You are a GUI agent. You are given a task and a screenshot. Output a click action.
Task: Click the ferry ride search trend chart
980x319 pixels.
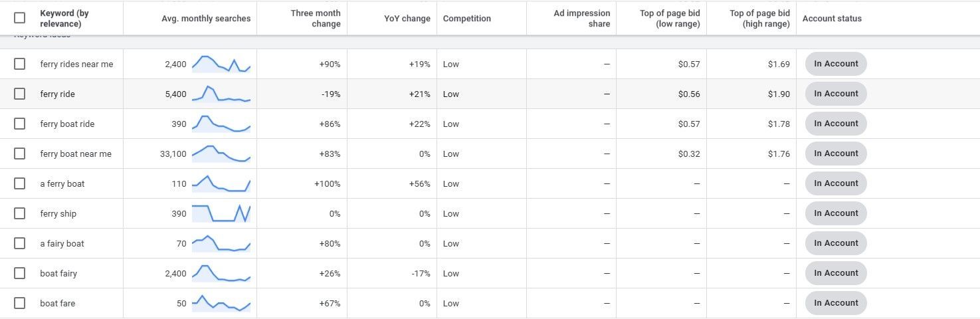tap(221, 94)
